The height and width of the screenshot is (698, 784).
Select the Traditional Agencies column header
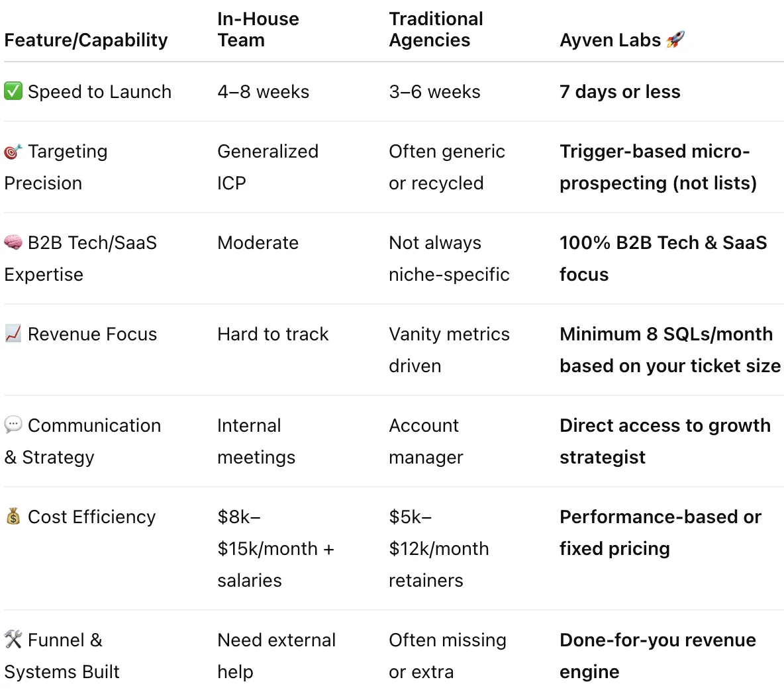point(436,30)
